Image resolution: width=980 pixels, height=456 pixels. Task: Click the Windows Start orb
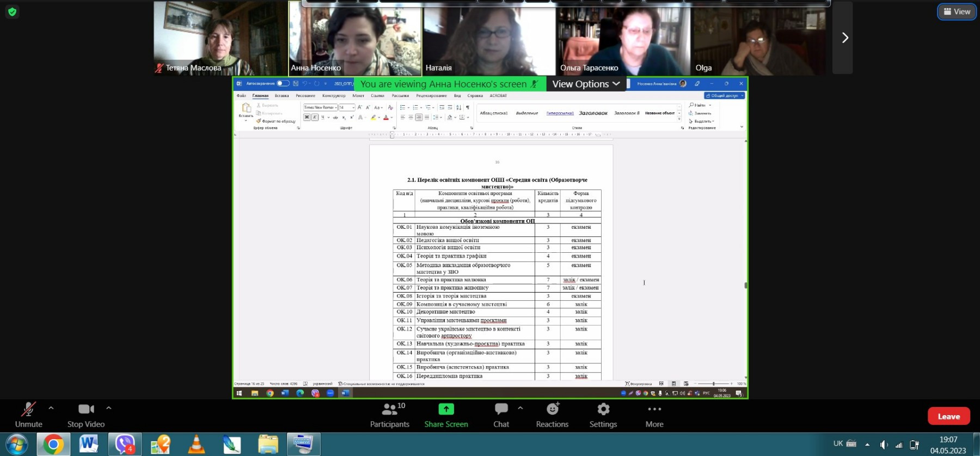click(x=16, y=445)
